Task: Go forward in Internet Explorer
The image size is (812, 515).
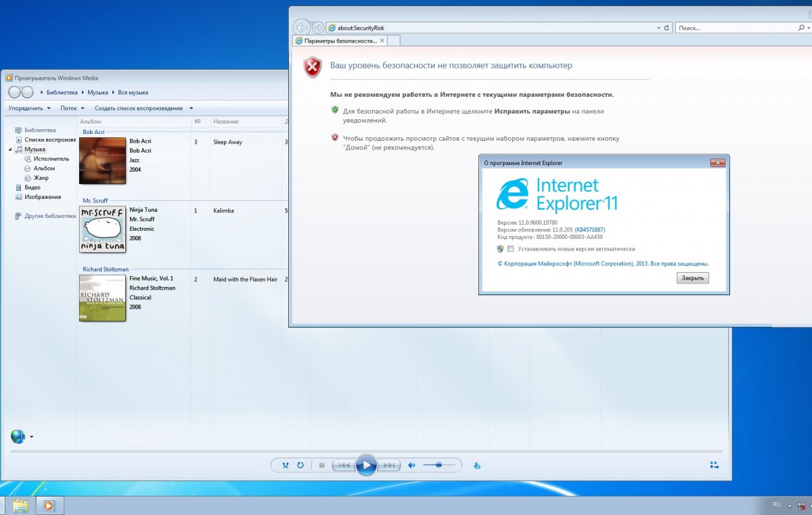Action: click(318, 28)
